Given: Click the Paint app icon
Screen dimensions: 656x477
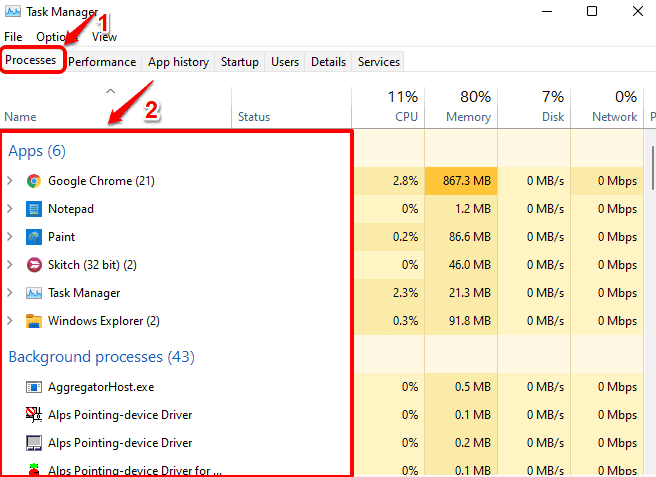Looking at the screenshot, I should coord(34,237).
